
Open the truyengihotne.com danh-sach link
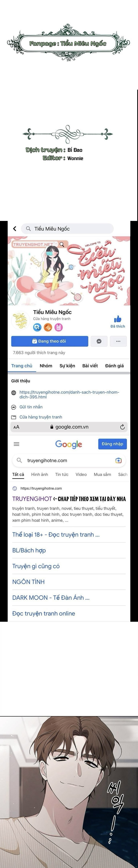[69, 395]
